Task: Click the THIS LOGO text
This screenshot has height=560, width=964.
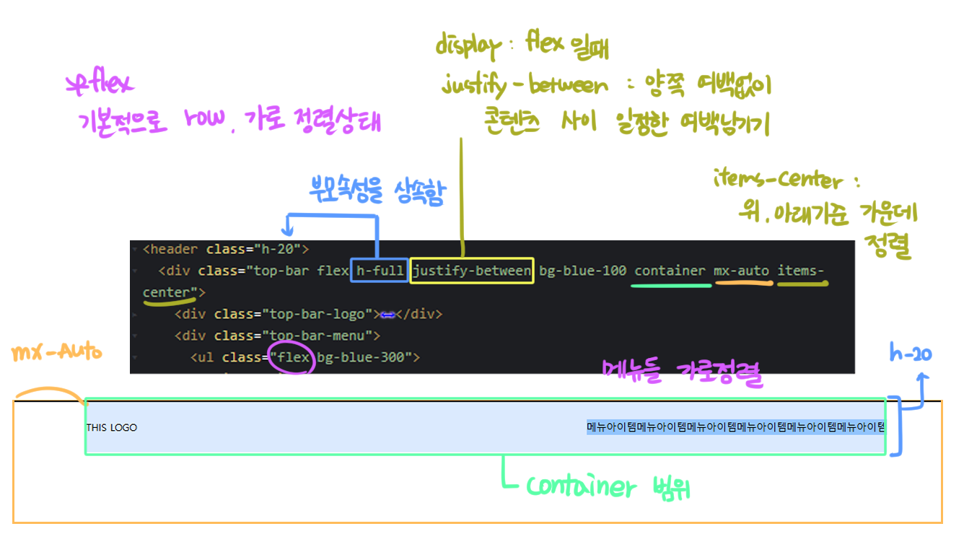Action: point(111,428)
